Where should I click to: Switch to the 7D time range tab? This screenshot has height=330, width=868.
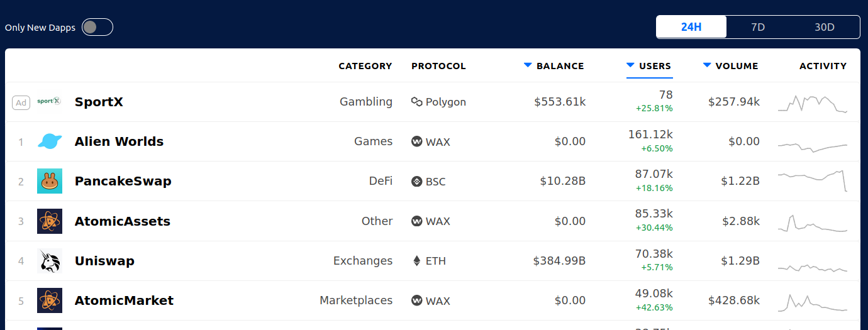click(758, 27)
